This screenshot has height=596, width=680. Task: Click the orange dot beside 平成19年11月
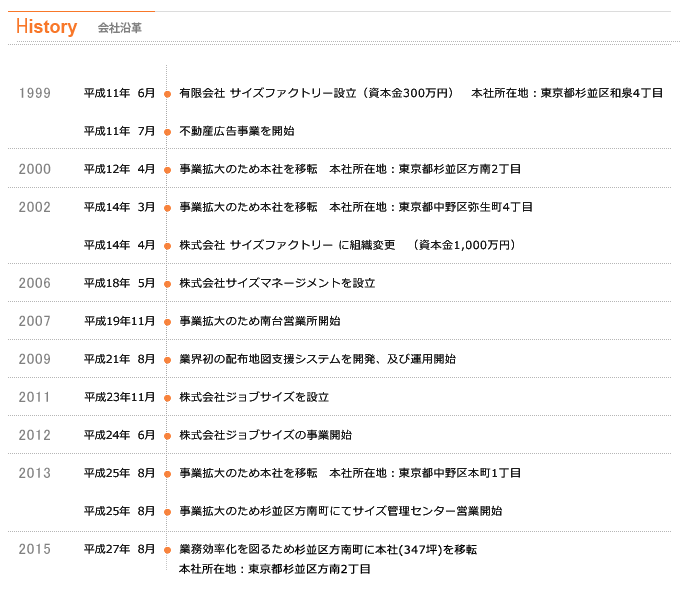pos(167,322)
